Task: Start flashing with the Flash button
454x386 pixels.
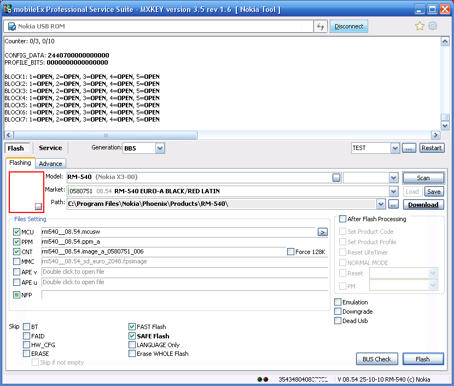Action: click(x=423, y=359)
